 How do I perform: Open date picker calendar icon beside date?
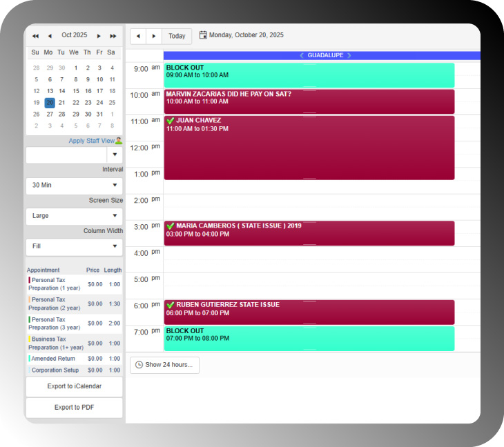click(203, 35)
